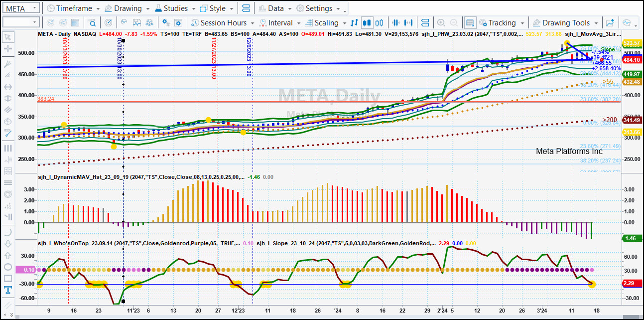Select the parallel lines channel tool
The width and height of the screenshot is (644, 320).
[8, 110]
